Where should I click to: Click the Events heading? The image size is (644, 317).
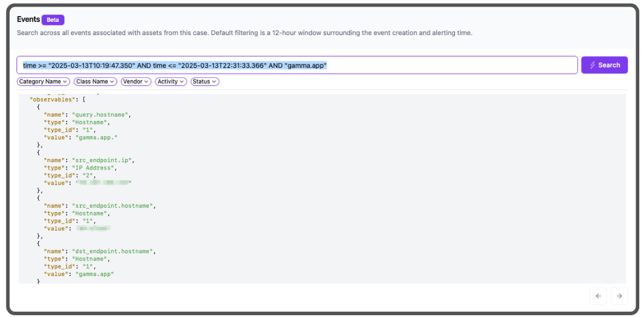coord(28,20)
